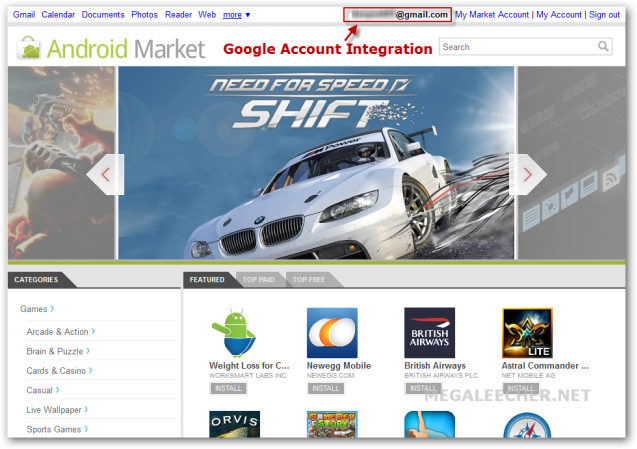The width and height of the screenshot is (637, 449).
Task: Open Web from the top bar
Action: tap(207, 15)
